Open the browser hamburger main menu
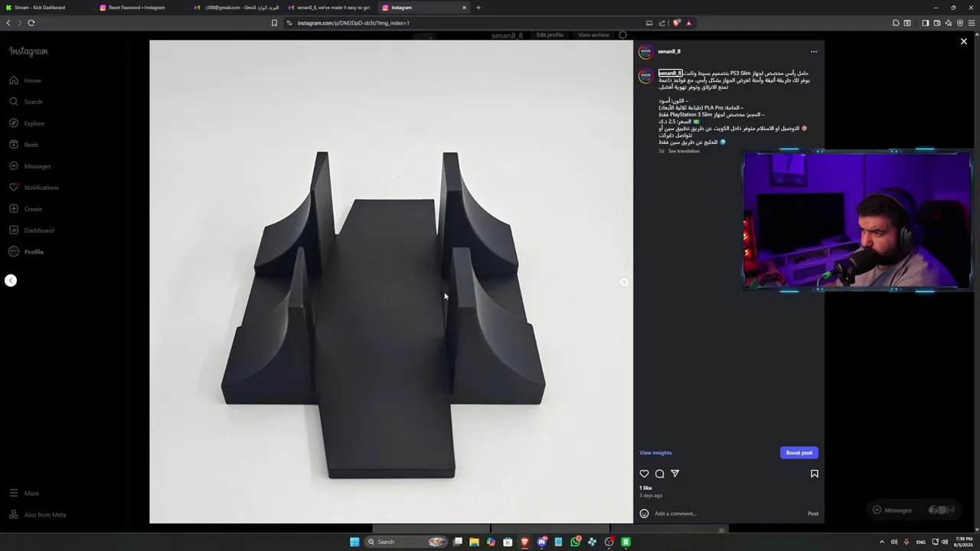The width and height of the screenshot is (980, 551). point(972,23)
